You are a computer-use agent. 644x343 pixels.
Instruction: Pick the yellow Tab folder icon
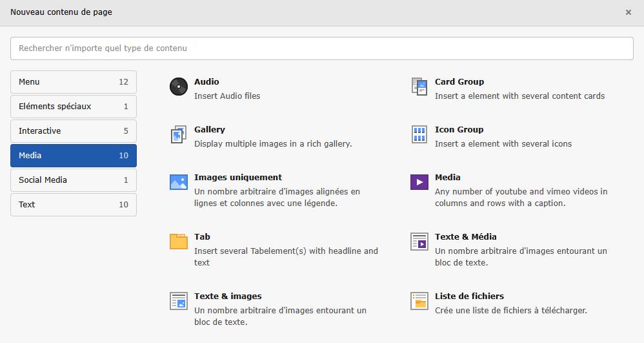click(x=179, y=242)
